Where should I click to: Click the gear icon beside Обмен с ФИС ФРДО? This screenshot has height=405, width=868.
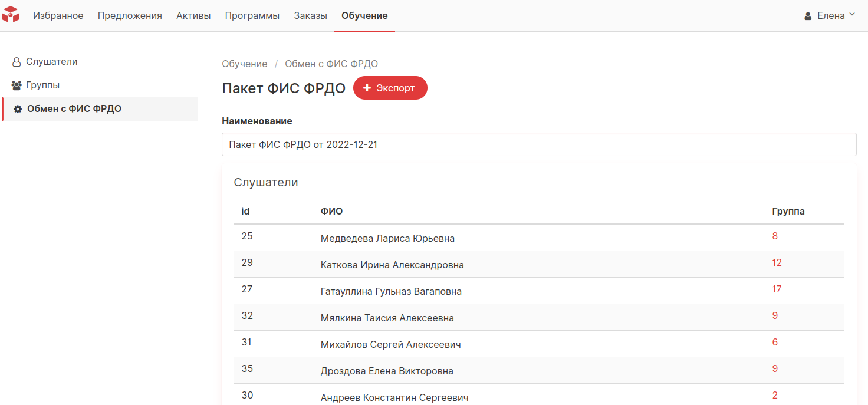pyautogui.click(x=18, y=109)
